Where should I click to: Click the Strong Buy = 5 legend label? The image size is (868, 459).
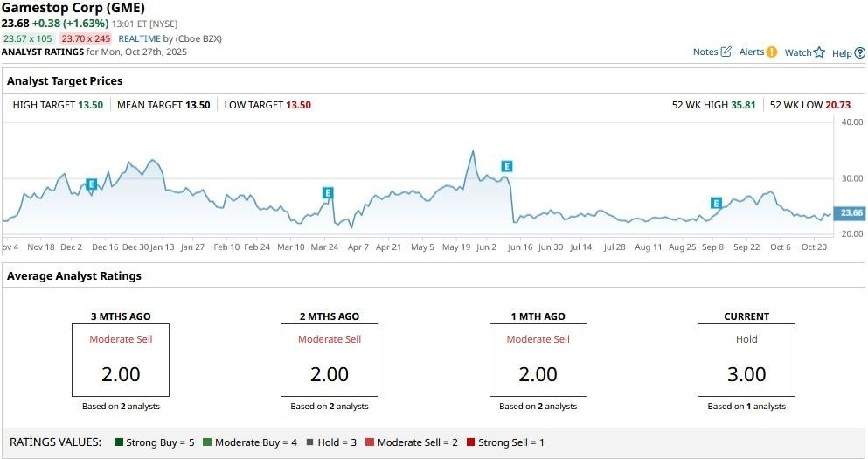tap(160, 442)
